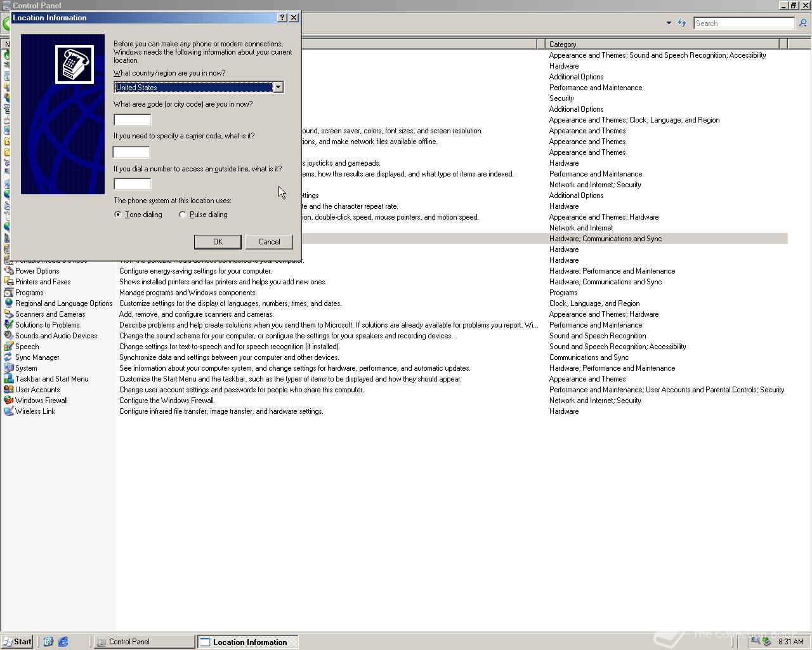This screenshot has height=650, width=812.
Task: Sort by the Category column header
Action: (662, 44)
